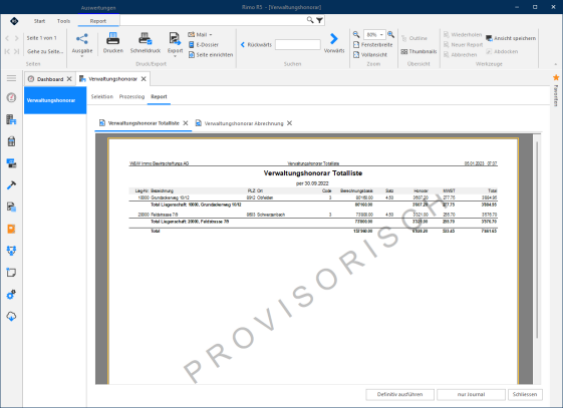Open the clipboard sidebar icon
The image size is (563, 408).
(11, 141)
